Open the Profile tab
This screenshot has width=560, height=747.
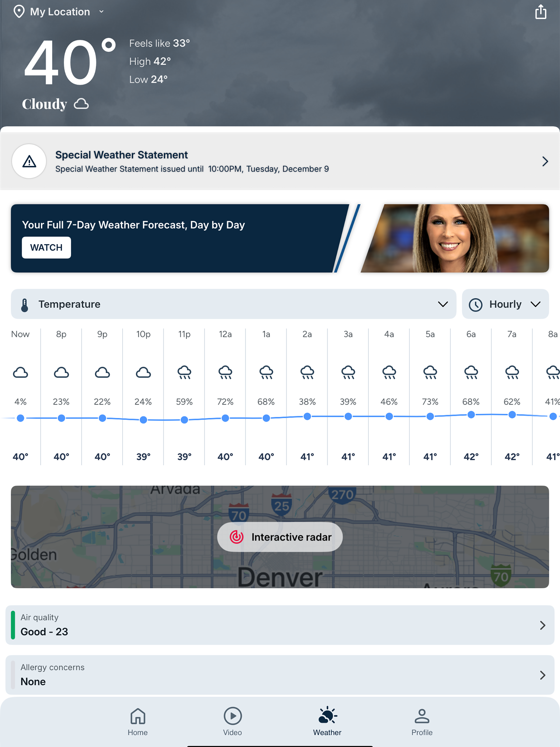(422, 721)
